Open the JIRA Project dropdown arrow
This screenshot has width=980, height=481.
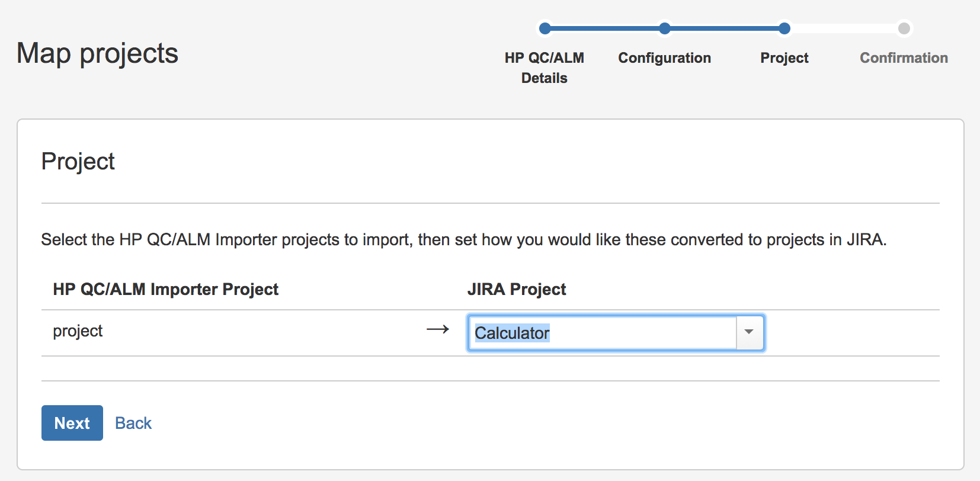click(x=750, y=332)
